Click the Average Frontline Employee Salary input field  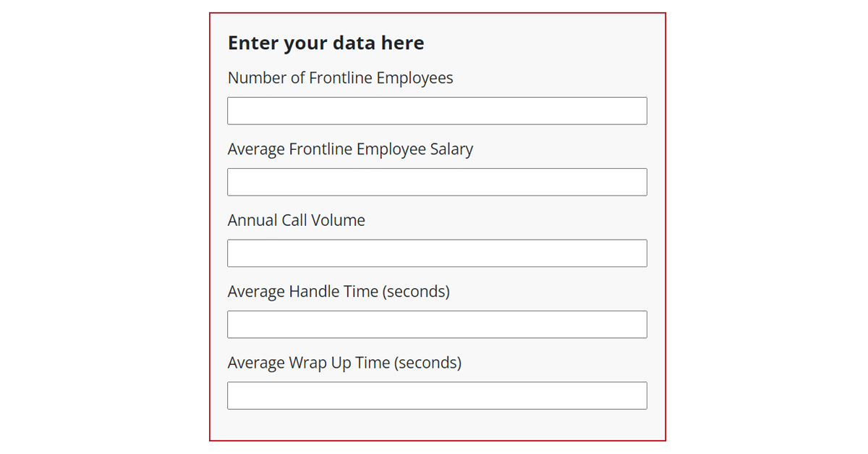pos(437,182)
